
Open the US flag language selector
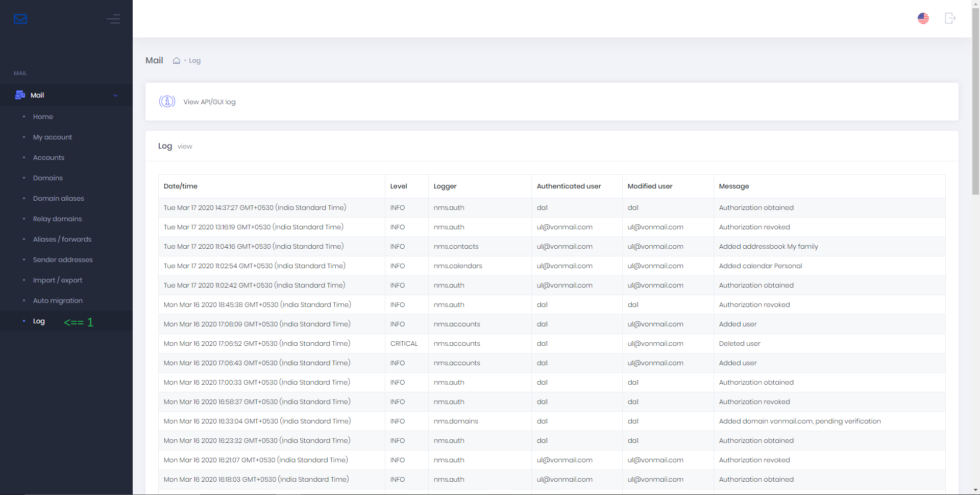[x=923, y=18]
